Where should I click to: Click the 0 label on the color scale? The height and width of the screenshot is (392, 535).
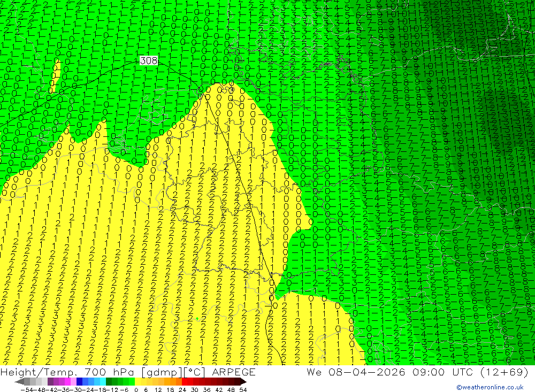[x=136, y=390]
